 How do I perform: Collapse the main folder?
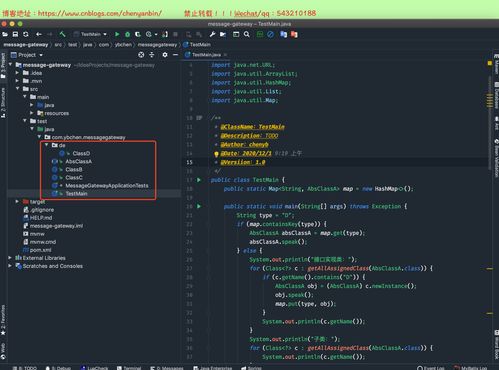point(25,97)
